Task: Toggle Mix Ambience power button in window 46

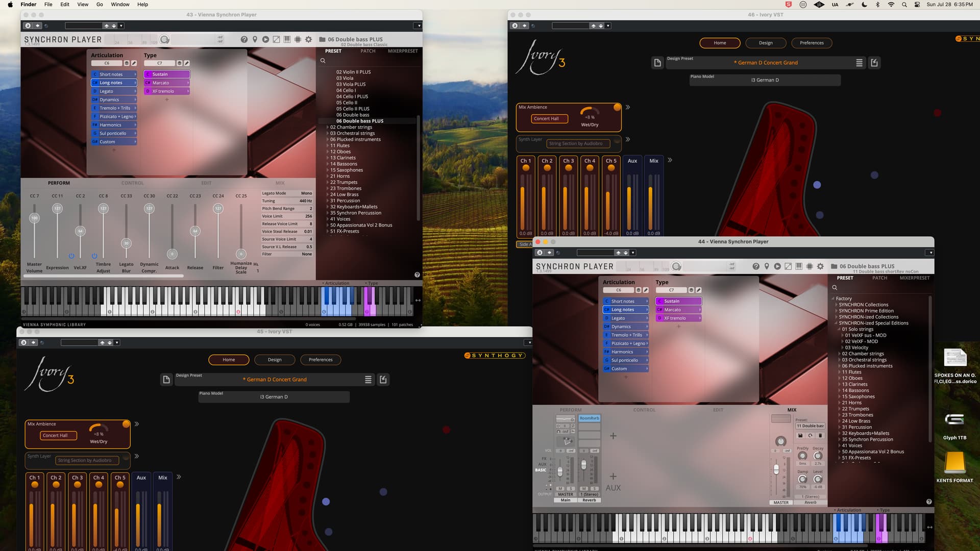Action: click(x=617, y=107)
